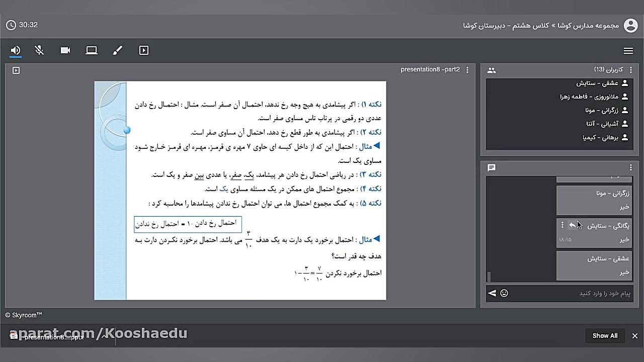Viewport: 644px width, 362px height.
Task: Click the profile avatar icon
Action: click(631, 26)
